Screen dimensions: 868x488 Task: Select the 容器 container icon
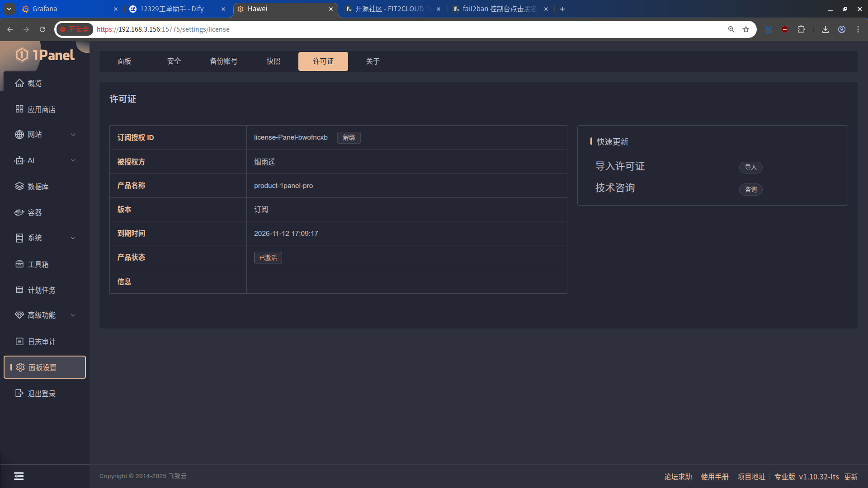pos(19,212)
